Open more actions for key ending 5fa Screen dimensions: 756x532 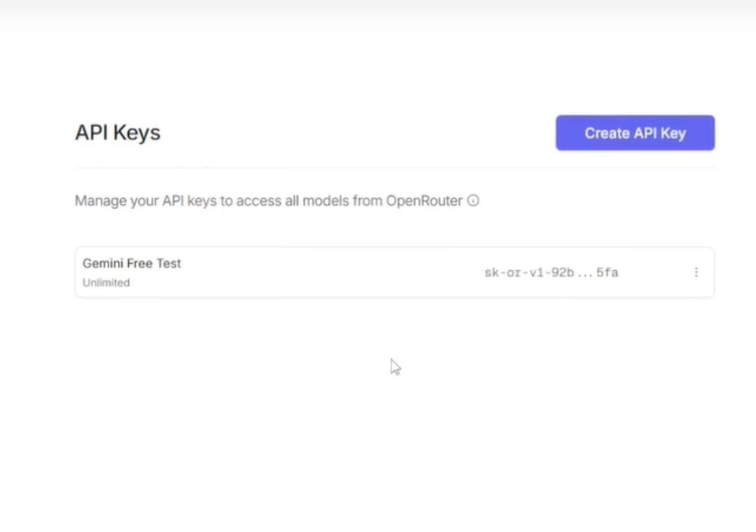pos(696,272)
